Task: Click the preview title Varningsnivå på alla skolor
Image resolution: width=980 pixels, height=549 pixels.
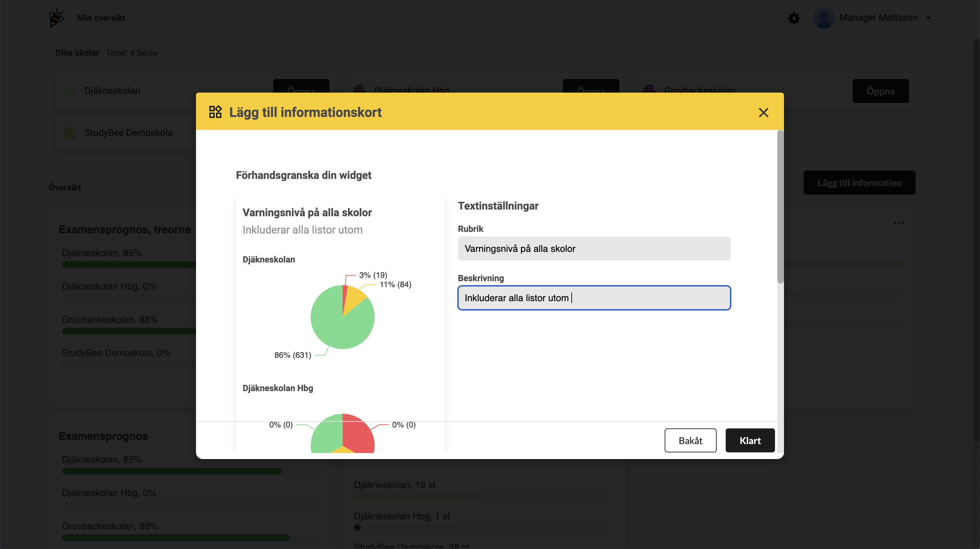Action: 307,213
